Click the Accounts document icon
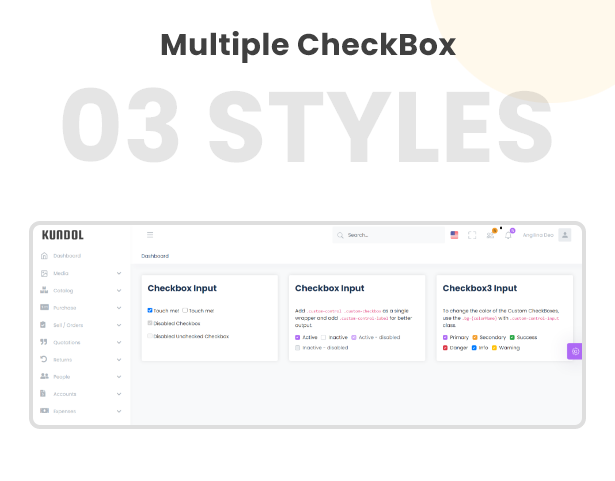Screen dimensions: 615x481 tap(43, 393)
